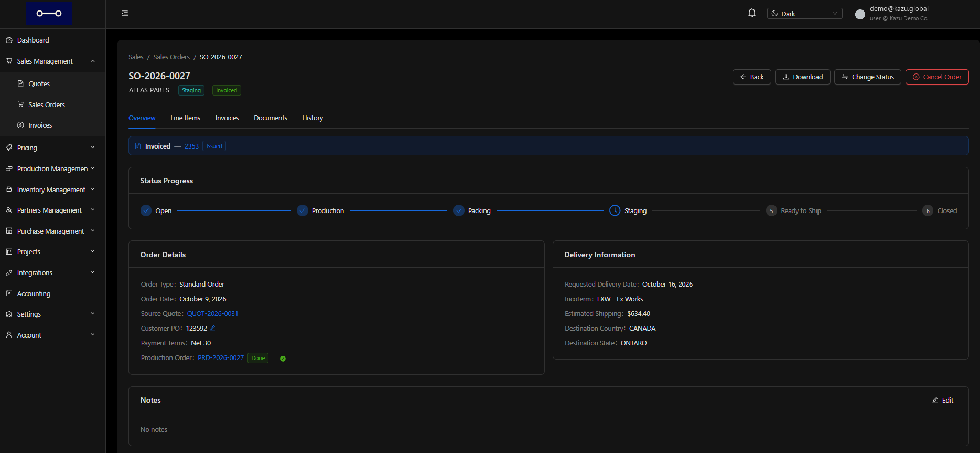Open production order PRD-2026-0027 link
The width and height of the screenshot is (980, 453).
pos(221,357)
